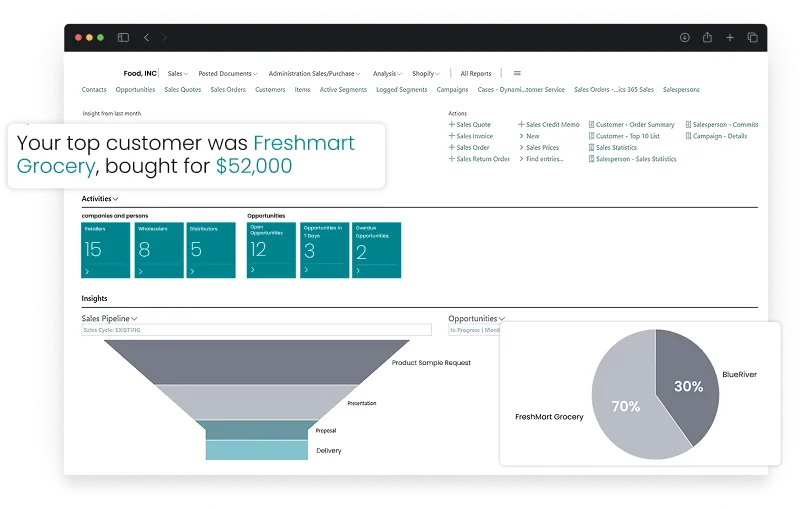Open the Sales dropdown menu

pyautogui.click(x=178, y=74)
